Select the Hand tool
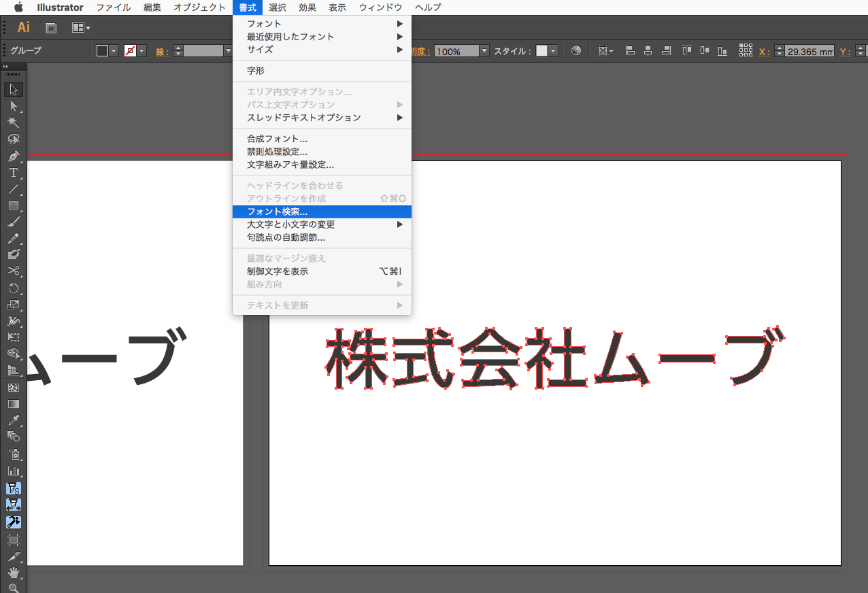This screenshot has width=868, height=593. (14, 573)
